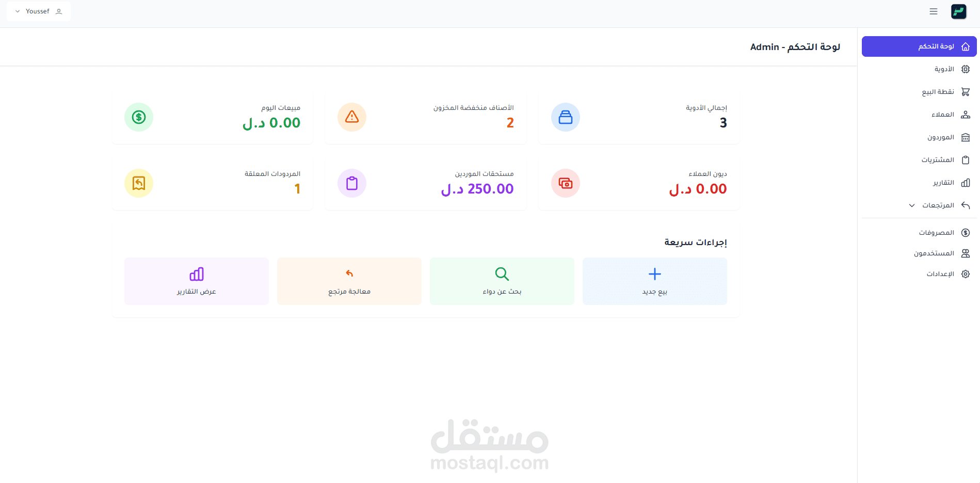Click the العملاء customers icon
The height and width of the screenshot is (483, 980).
point(965,114)
